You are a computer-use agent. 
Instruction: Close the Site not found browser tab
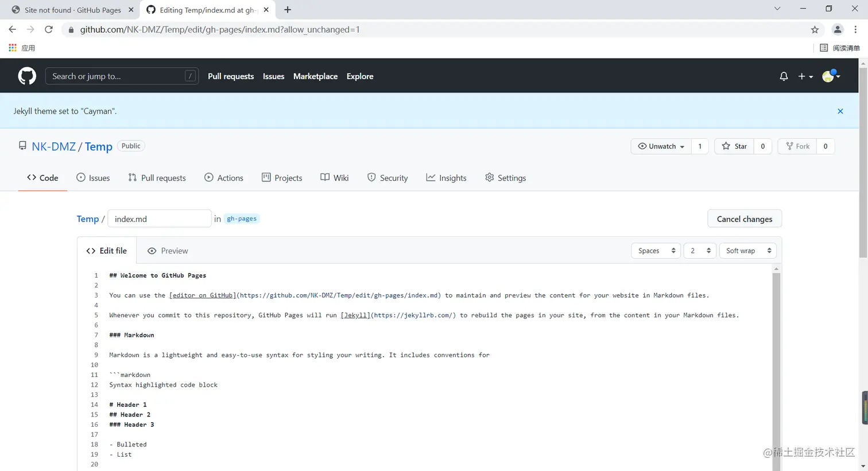131,10
